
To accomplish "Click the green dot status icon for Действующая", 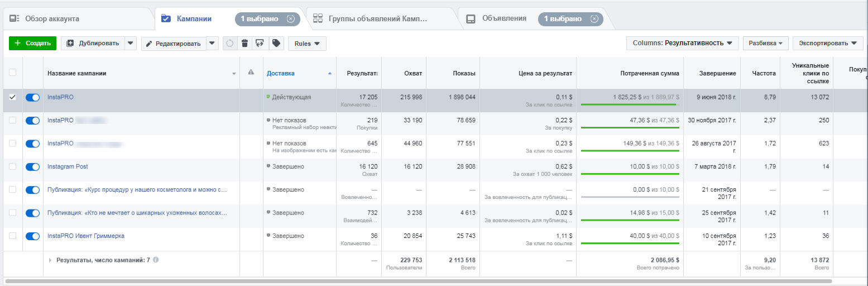I will pyautogui.click(x=268, y=97).
